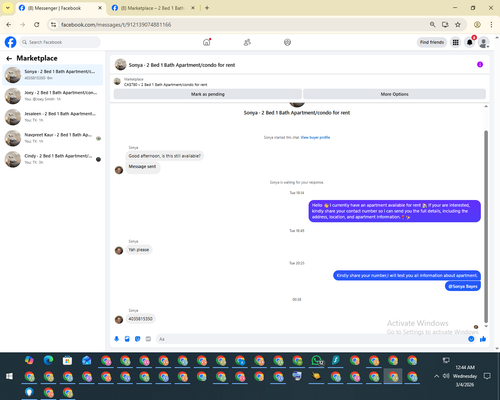Viewport: 500px width, 400px height.
Task: Click the voice clip microphone icon
Action: 116,339
